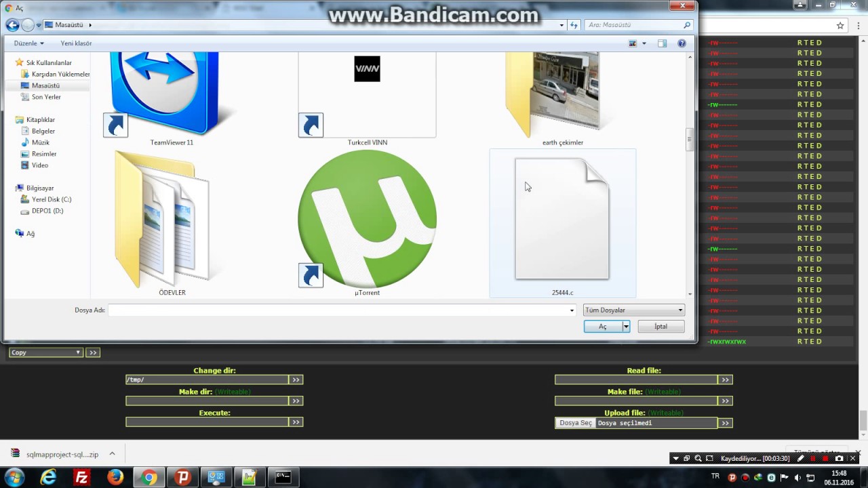Open Firefox from the taskbar
868x488 pixels.
point(115,477)
